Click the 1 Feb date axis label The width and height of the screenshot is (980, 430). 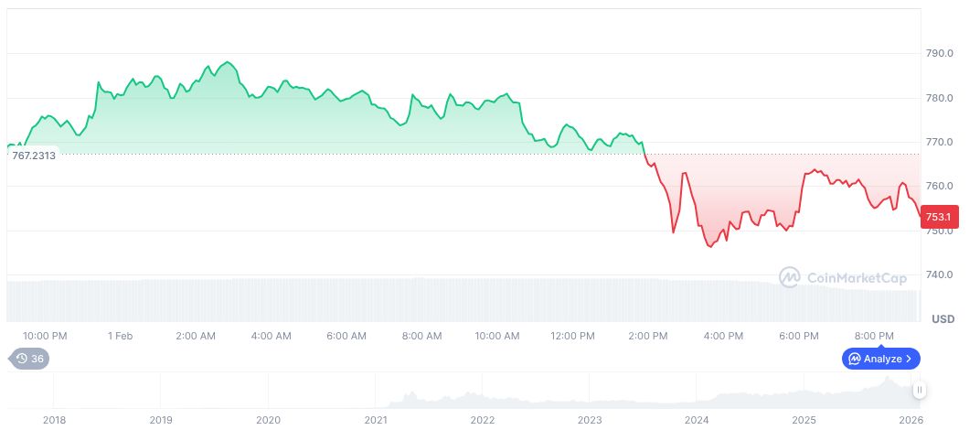(120, 336)
